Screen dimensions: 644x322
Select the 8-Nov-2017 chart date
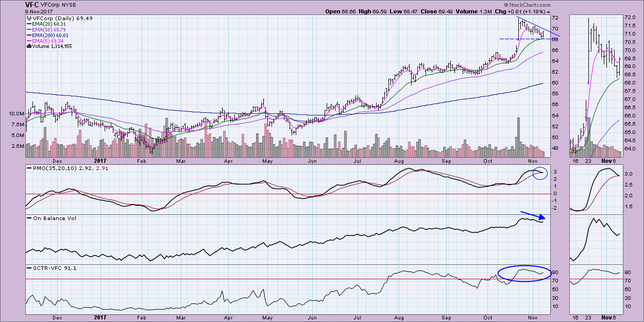(x=40, y=11)
